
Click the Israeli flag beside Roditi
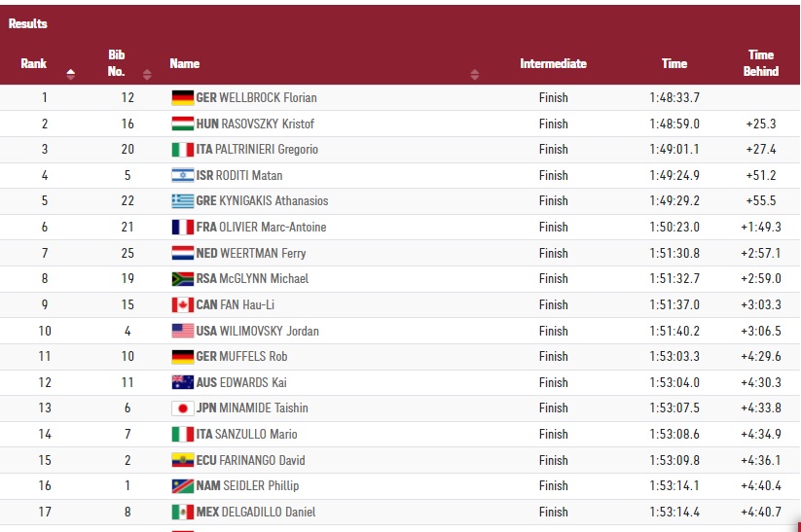coord(183,175)
